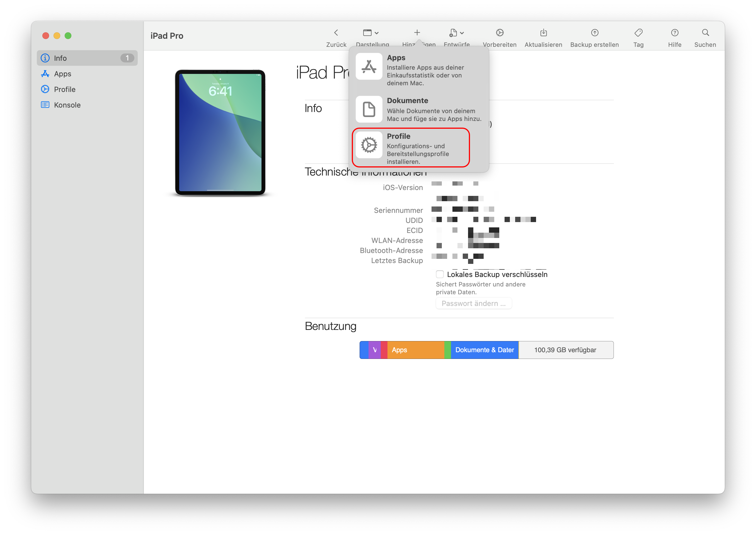Image resolution: width=756 pixels, height=535 pixels.
Task: Select Profile in the sidebar
Action: pyautogui.click(x=87, y=89)
